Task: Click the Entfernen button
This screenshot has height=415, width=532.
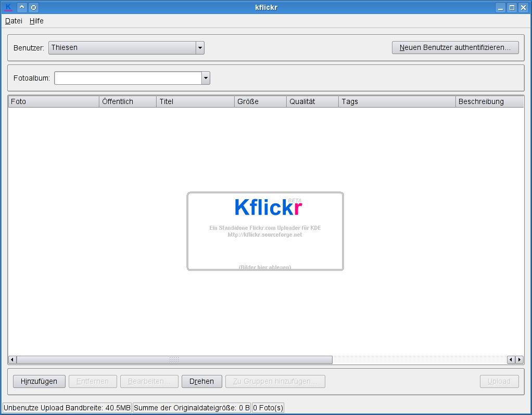Action: pyautogui.click(x=93, y=381)
